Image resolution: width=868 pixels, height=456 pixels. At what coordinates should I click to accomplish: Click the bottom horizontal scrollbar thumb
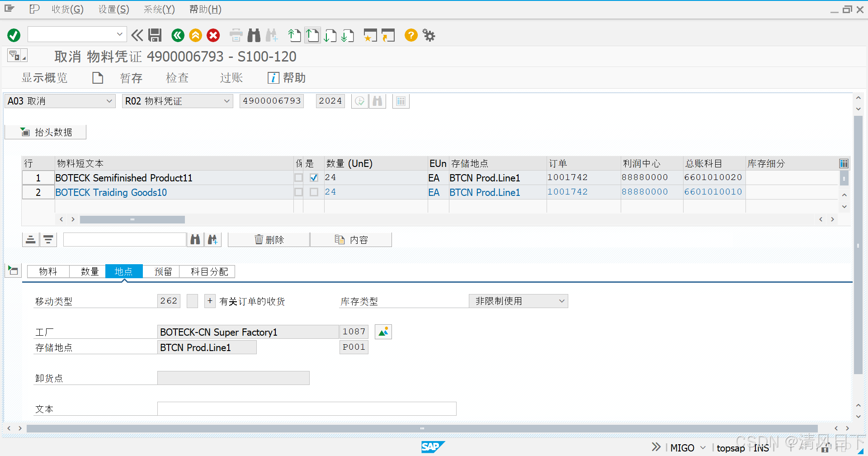point(422,428)
